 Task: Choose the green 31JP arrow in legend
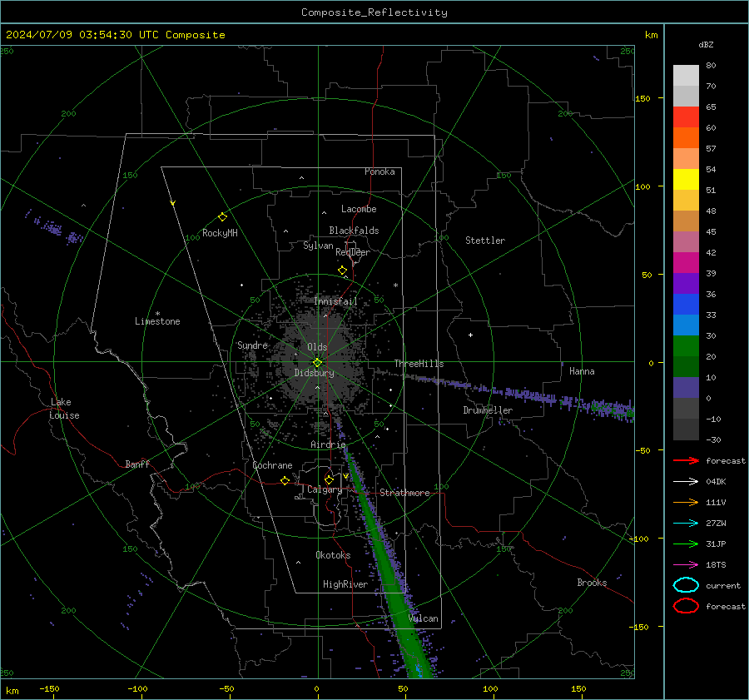[x=686, y=544]
